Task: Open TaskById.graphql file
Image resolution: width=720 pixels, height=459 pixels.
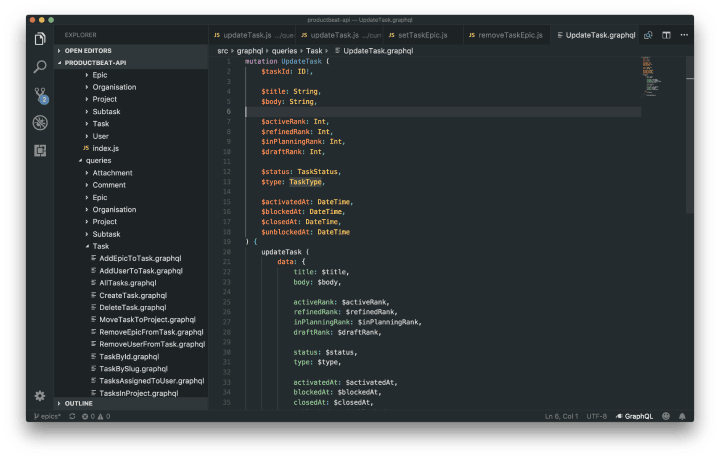Action: (131, 357)
